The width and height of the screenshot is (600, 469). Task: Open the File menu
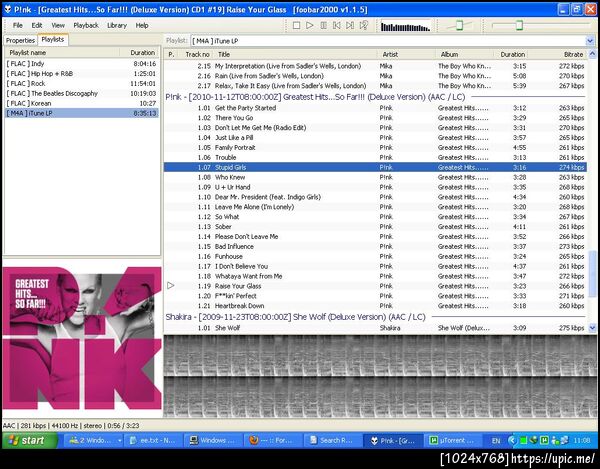[18, 25]
